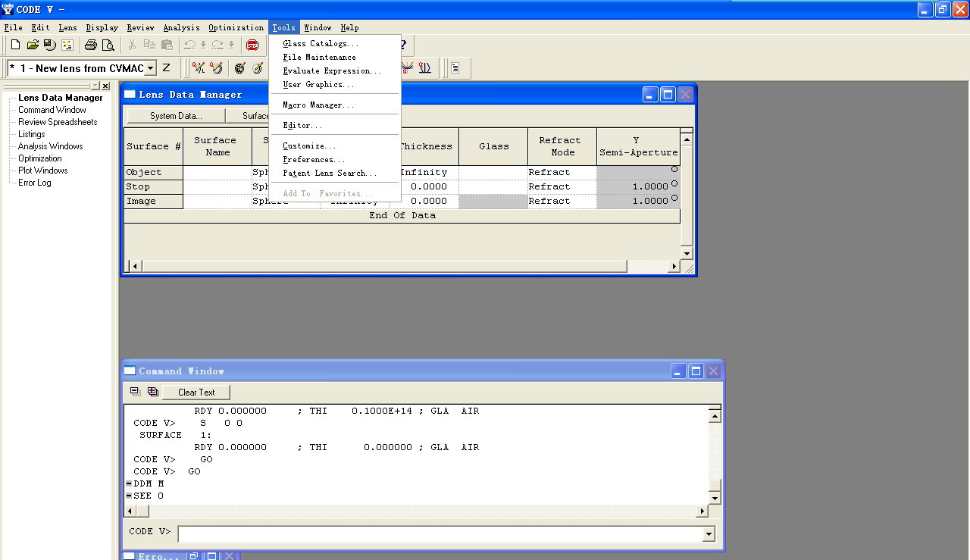Image resolution: width=970 pixels, height=560 pixels.
Task: Click the New lens toolbar icon
Action: [15, 45]
